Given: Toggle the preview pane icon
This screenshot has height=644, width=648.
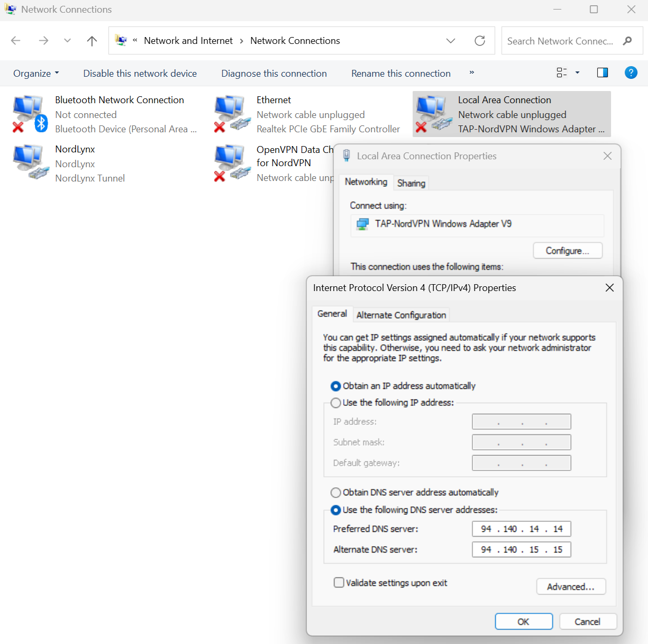Looking at the screenshot, I should (x=602, y=73).
